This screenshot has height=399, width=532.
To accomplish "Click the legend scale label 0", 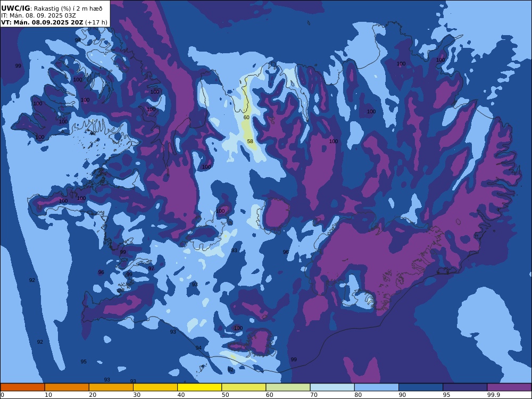I will [x=2, y=395].
